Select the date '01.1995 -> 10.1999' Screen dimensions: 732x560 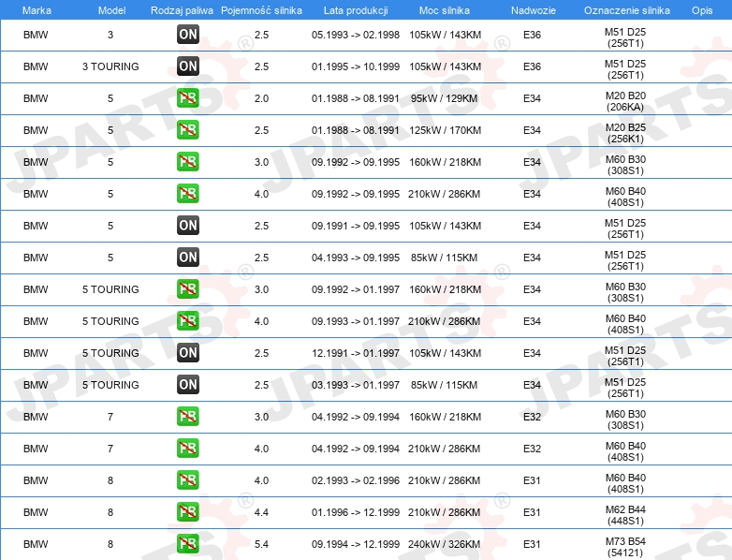tap(356, 66)
